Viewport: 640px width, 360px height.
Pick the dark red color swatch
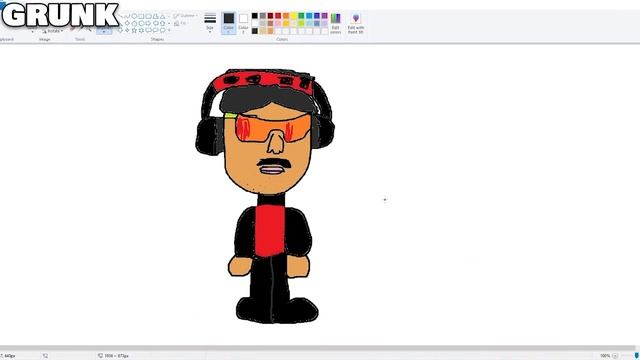pyautogui.click(x=270, y=16)
